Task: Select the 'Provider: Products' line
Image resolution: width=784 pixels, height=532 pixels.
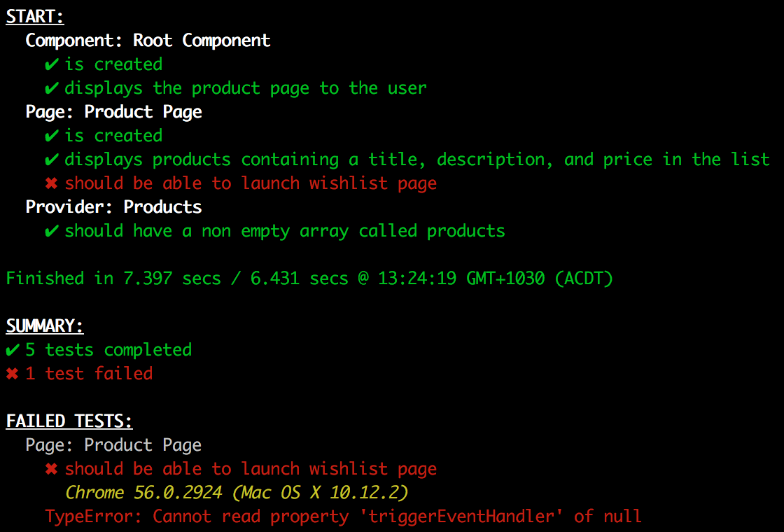Action: (x=114, y=207)
